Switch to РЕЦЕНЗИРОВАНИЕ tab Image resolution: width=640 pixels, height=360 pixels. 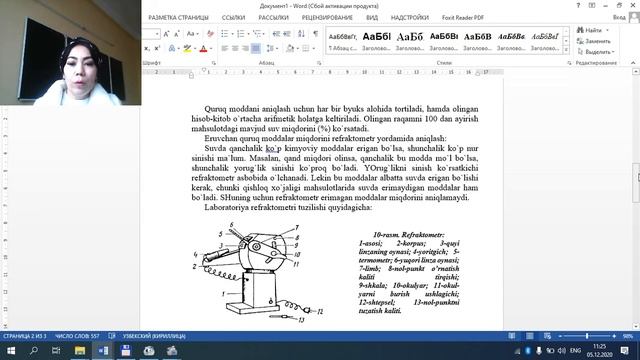click(327, 18)
